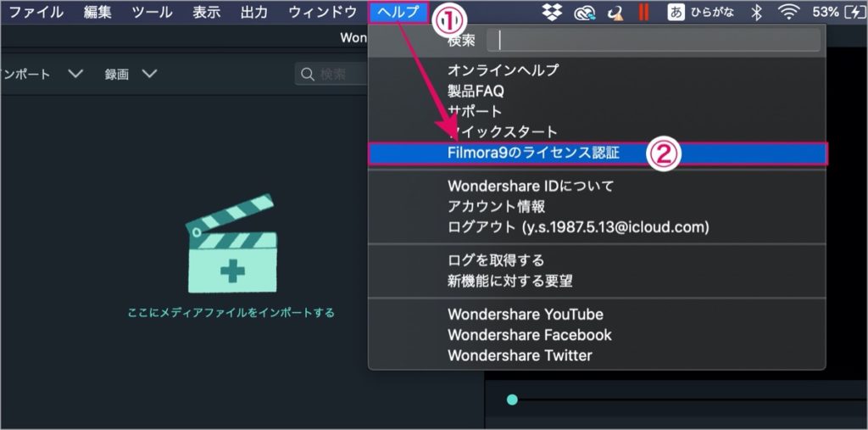Image resolution: width=868 pixels, height=430 pixels.
Task: Open the ツール menu
Action: point(153,12)
